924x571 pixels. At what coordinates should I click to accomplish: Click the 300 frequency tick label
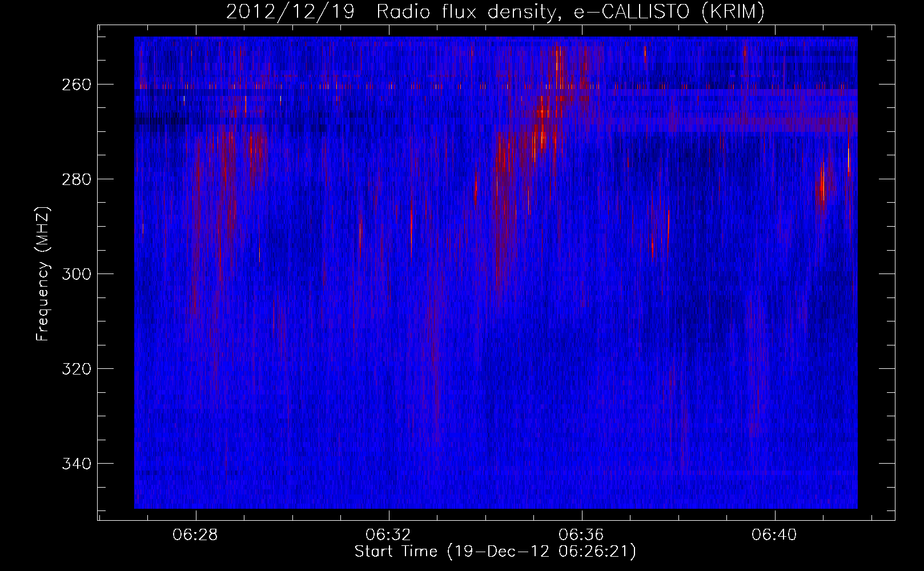click(76, 274)
